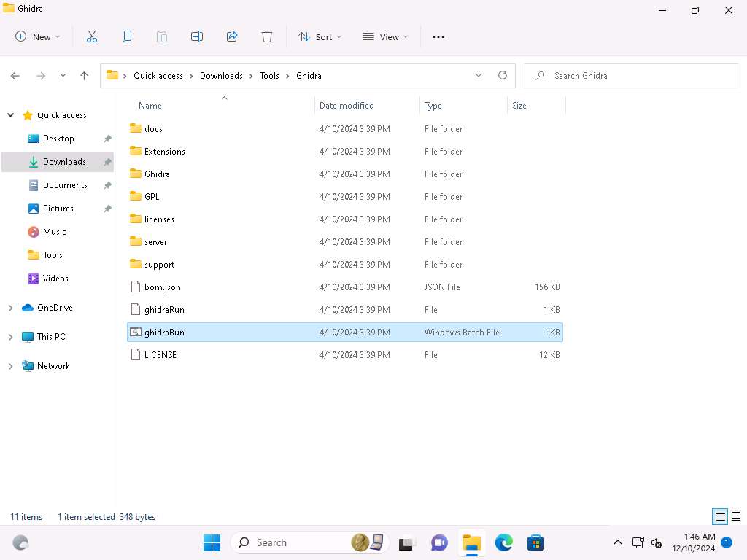This screenshot has height=560, width=747.
Task: Sort files by Date modified column
Action: point(347,106)
